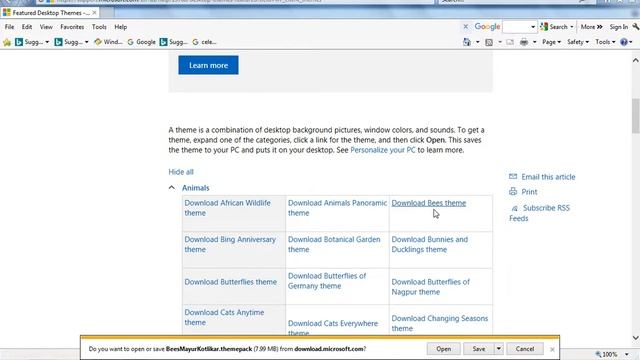The image size is (640, 360).
Task: Click Download Botanical Garden theme link
Action: (x=334, y=244)
